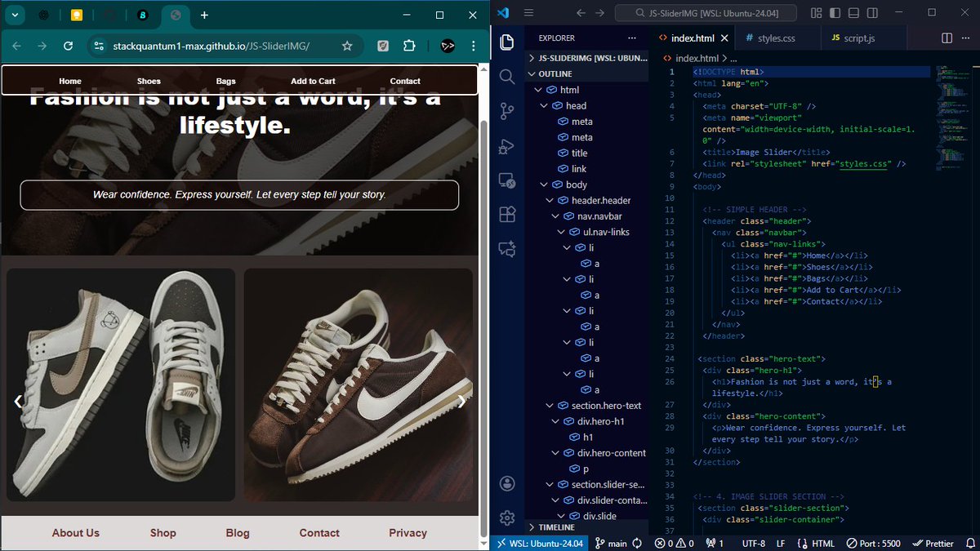Collapse the body node in Outline
The width and height of the screenshot is (980, 551).
tap(545, 184)
